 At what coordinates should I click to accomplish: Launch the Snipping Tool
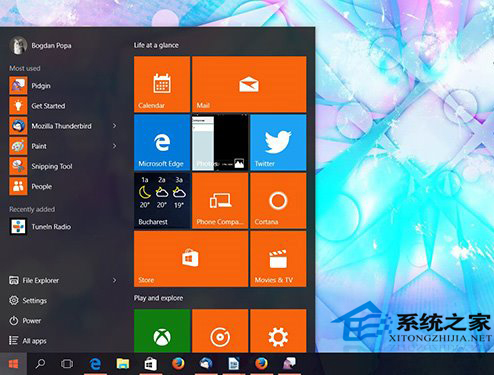pyautogui.click(x=63, y=166)
